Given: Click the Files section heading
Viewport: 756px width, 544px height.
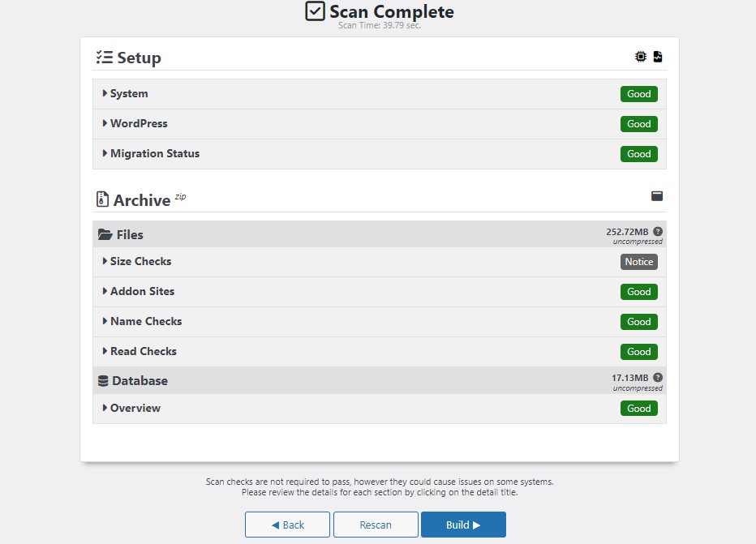Looking at the screenshot, I should [x=130, y=234].
